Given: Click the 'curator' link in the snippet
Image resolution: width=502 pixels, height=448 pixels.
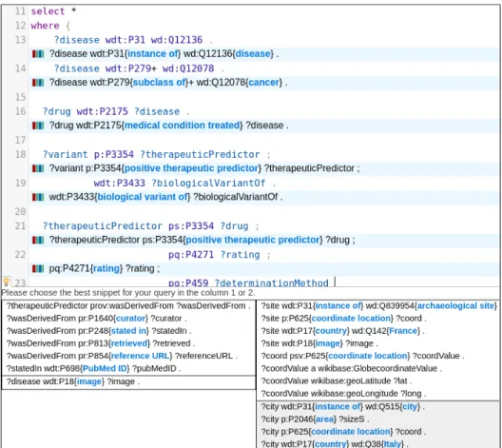Looking at the screenshot, I should [131, 319].
